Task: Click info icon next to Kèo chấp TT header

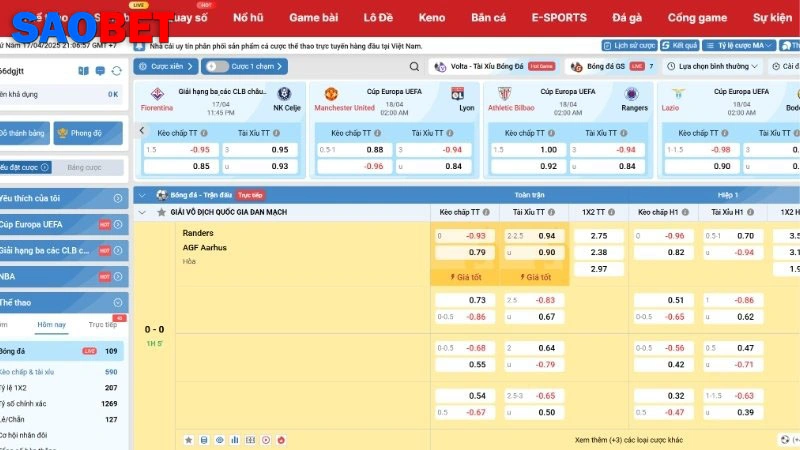Action: point(486,212)
